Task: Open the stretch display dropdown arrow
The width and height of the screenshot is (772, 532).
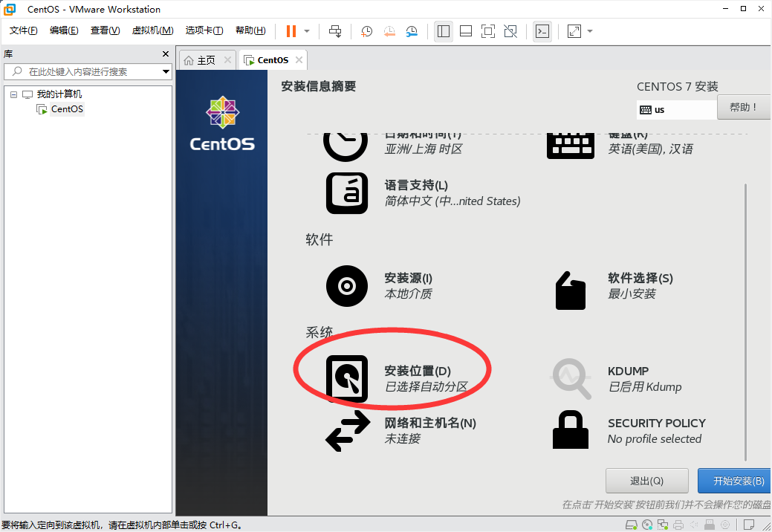Action: [x=590, y=31]
